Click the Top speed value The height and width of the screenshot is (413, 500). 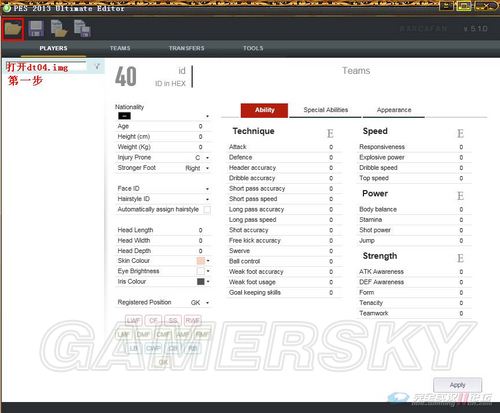[461, 178]
